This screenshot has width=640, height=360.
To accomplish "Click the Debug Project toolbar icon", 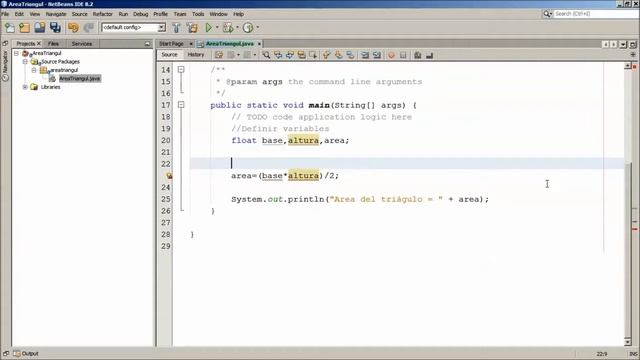I will coord(228,27).
